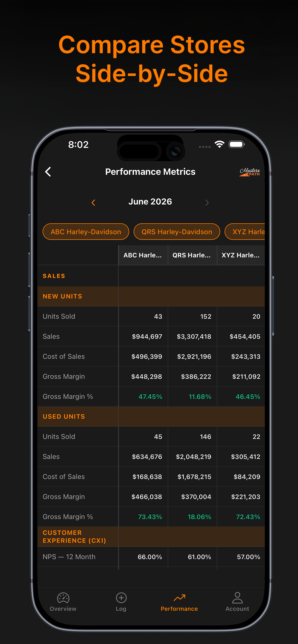Select NPS value 57.00%
The width and height of the screenshot is (298, 644).
click(249, 557)
